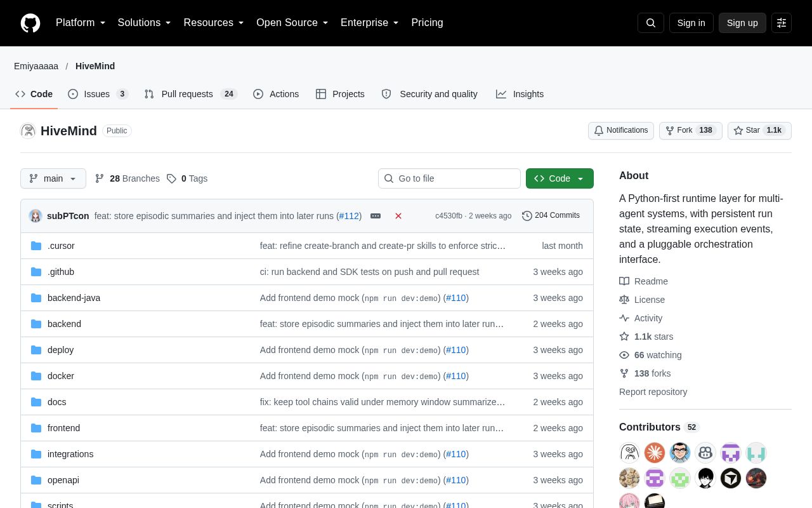Click the black-haired anime contributor avatar
Image resolution: width=812 pixels, height=508 pixels.
705,478
